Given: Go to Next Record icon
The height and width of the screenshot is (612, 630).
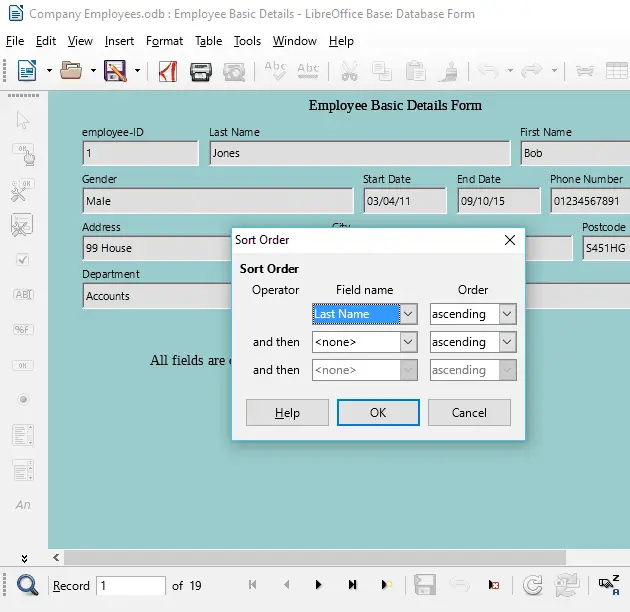Looking at the screenshot, I should point(319,585).
